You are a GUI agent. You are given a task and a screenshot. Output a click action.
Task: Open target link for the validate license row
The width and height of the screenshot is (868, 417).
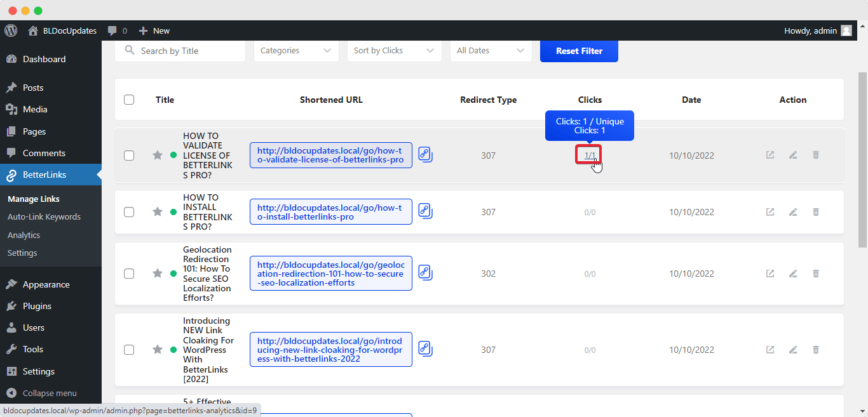[x=770, y=155]
